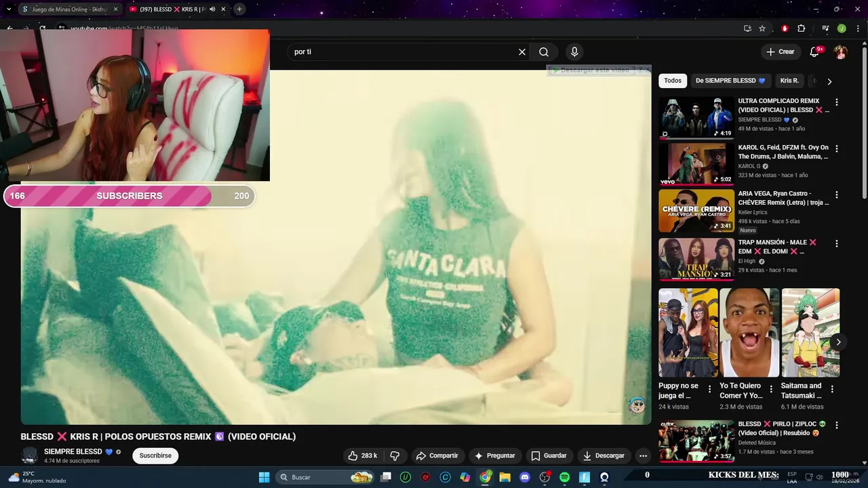This screenshot has width=868, height=488.
Task: Go back to previous page
Action: [x=10, y=28]
